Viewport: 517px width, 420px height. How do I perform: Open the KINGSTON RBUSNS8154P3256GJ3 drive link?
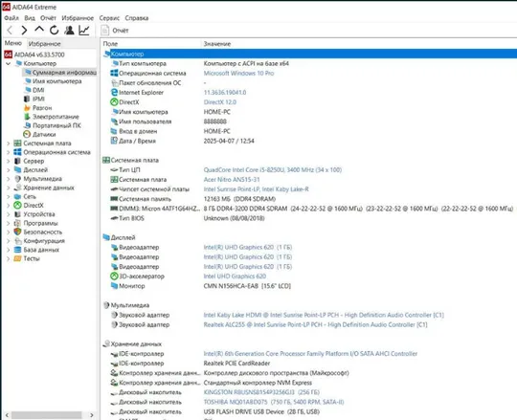click(x=261, y=392)
